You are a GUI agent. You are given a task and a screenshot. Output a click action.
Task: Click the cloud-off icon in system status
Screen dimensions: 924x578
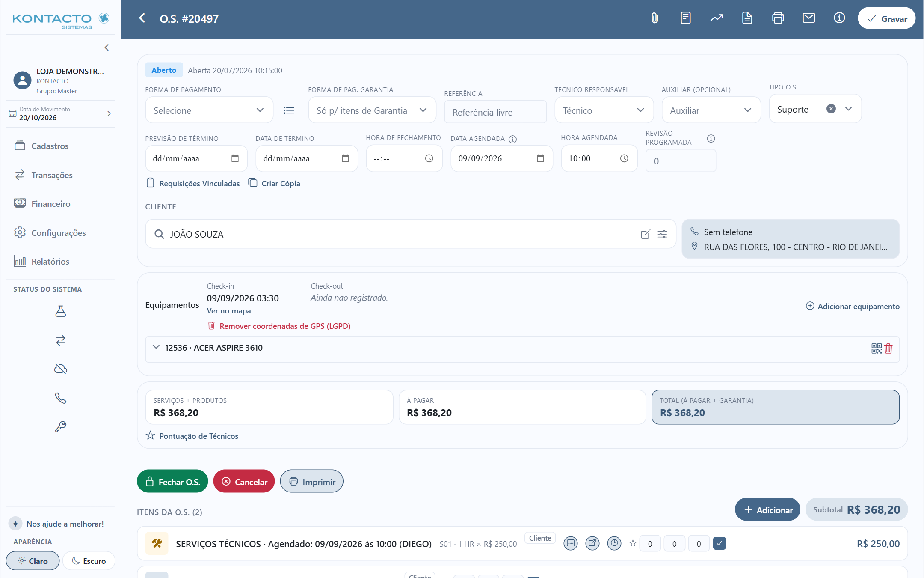pos(60,369)
